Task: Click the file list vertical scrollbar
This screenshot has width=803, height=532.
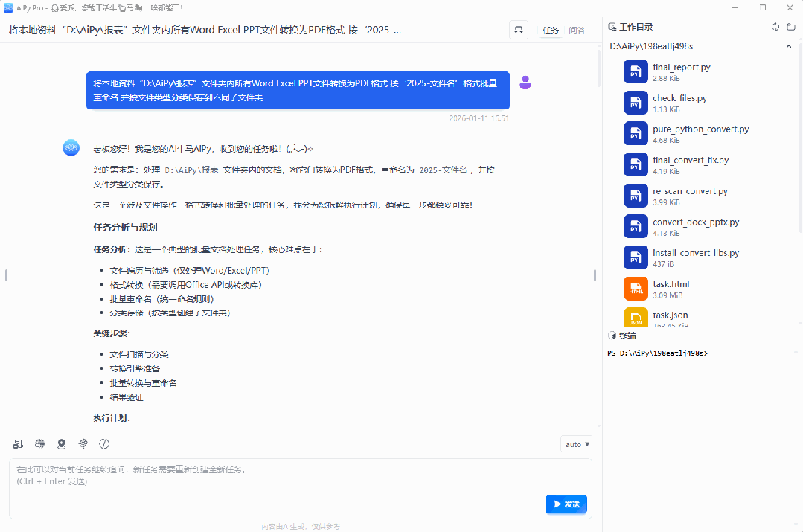Action: point(800,138)
